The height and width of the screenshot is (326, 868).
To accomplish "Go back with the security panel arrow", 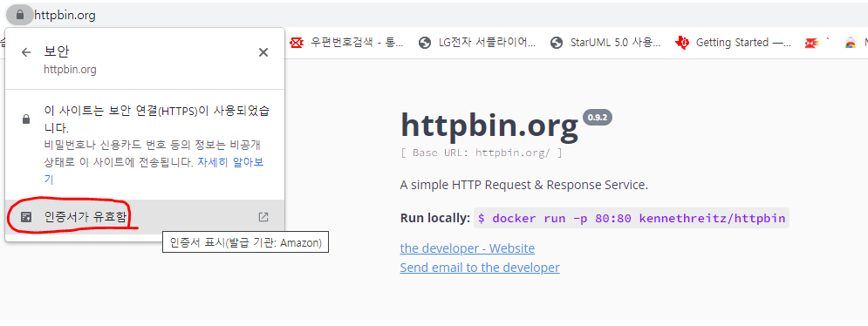I will (26, 52).
